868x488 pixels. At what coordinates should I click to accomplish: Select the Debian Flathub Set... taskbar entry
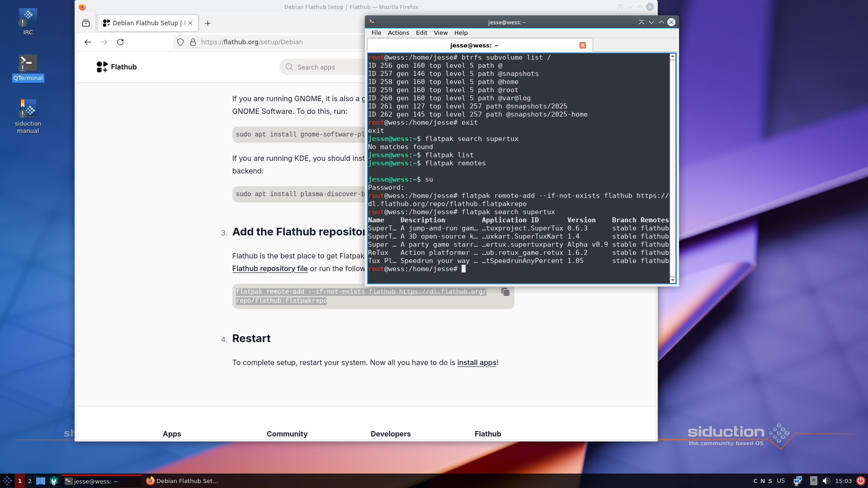tap(183, 481)
